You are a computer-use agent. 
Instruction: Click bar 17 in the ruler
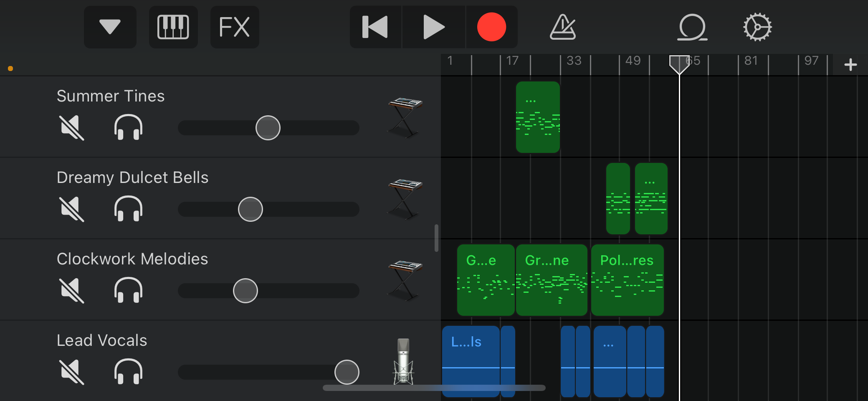tap(512, 61)
